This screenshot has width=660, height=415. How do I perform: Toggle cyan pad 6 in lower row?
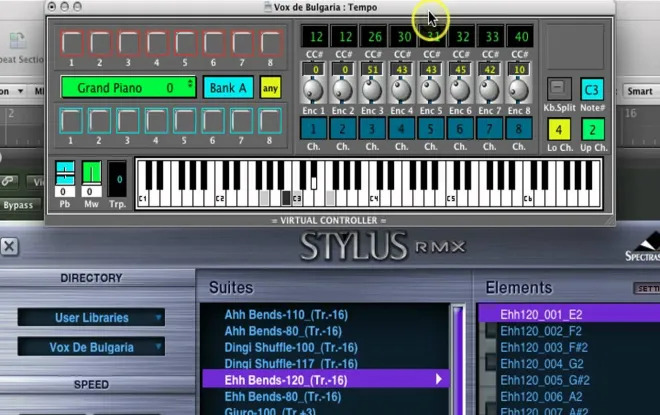coord(213,121)
